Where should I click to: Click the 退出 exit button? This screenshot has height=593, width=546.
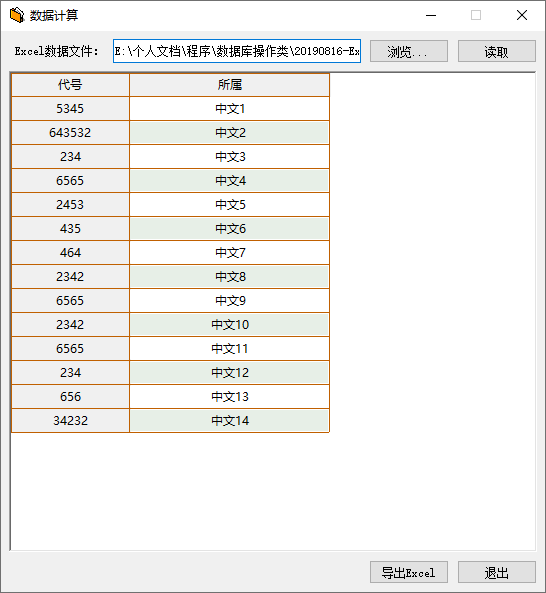click(x=496, y=572)
